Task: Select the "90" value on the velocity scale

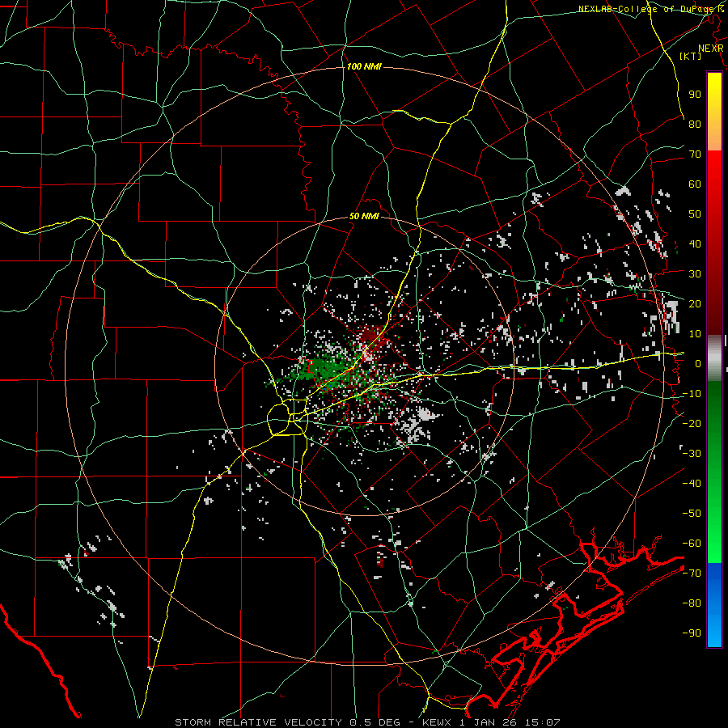Action: [695, 95]
